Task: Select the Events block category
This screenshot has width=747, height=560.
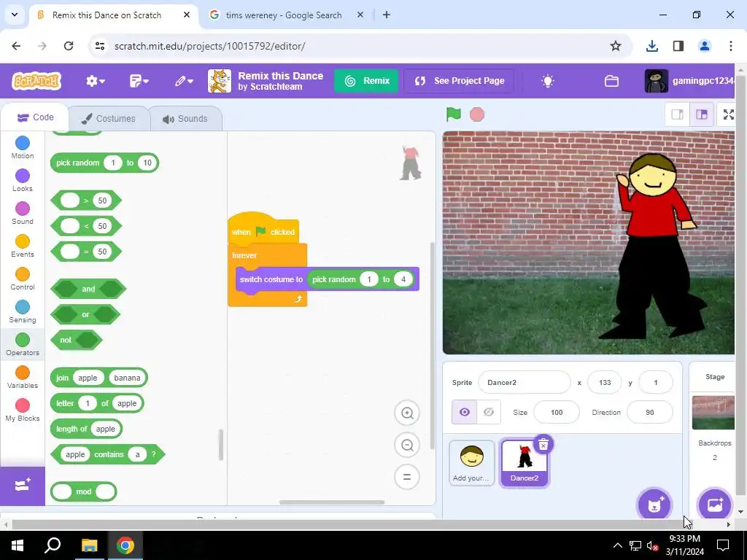Action: point(23,246)
